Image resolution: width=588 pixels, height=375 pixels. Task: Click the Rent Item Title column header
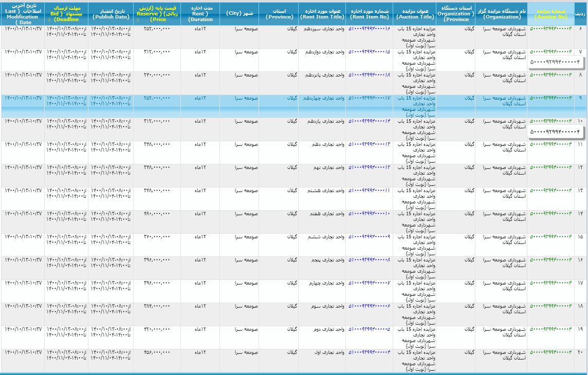pos(322,13)
